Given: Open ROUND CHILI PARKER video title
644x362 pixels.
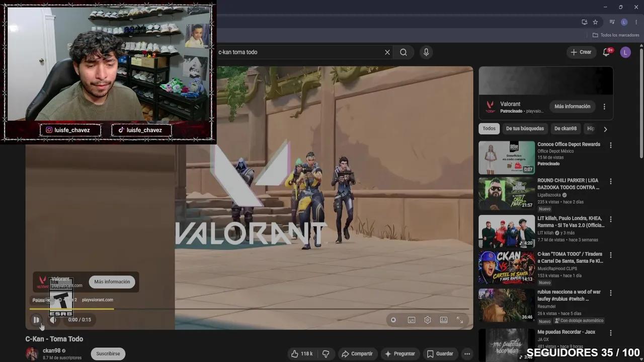Looking at the screenshot, I should 569,184.
